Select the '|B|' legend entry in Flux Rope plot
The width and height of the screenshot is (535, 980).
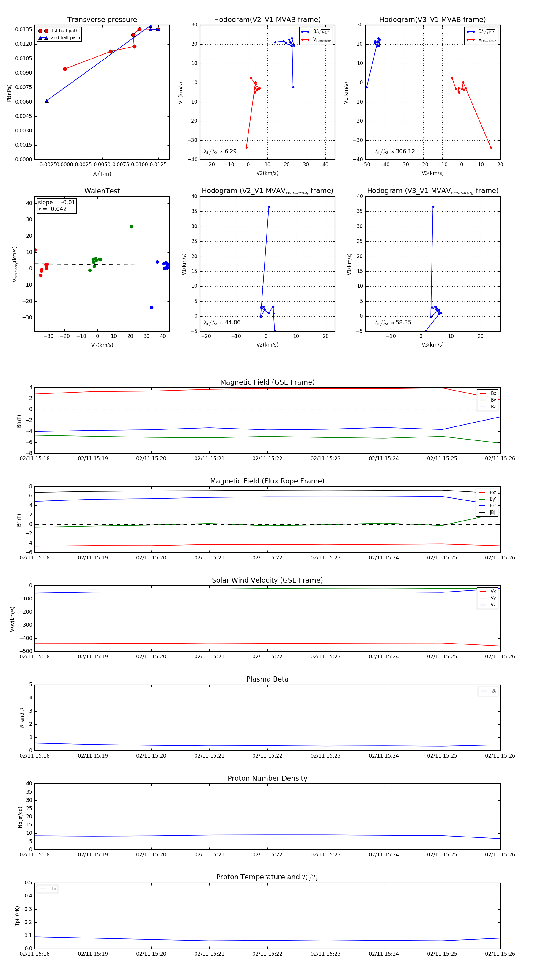[487, 513]
